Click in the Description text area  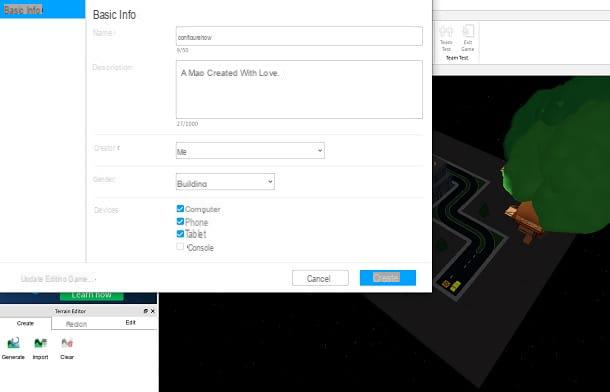299,89
